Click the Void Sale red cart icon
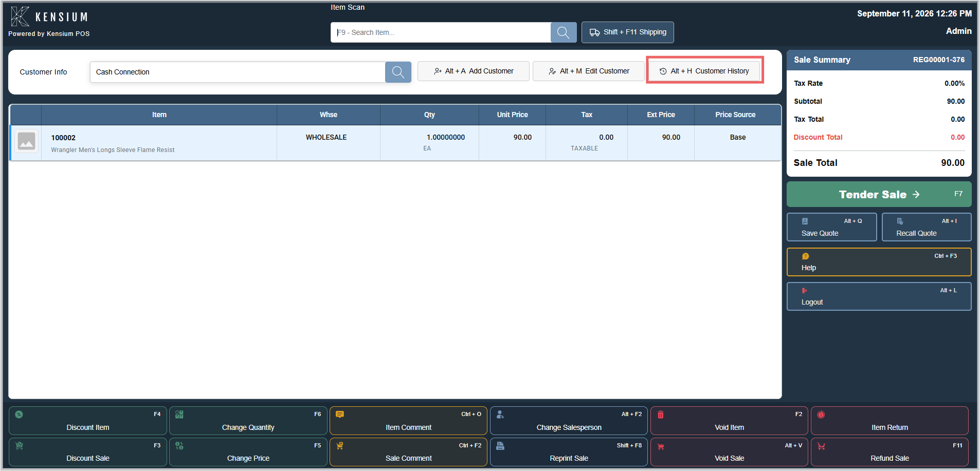 point(661,446)
